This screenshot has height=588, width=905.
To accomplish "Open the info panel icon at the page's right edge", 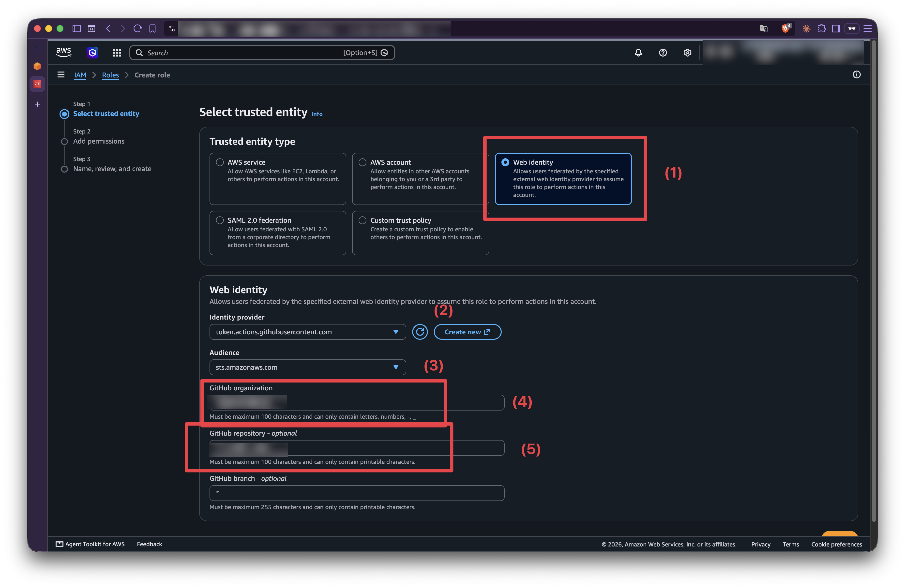I will [x=856, y=74].
